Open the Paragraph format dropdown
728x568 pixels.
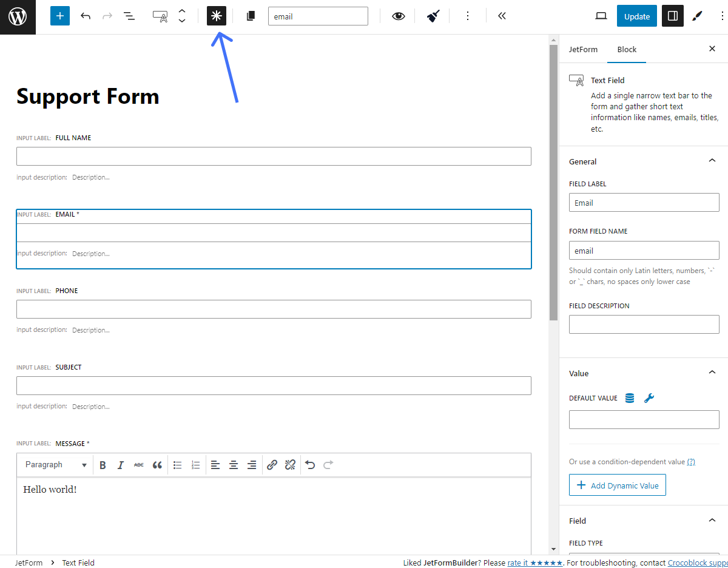(x=56, y=465)
